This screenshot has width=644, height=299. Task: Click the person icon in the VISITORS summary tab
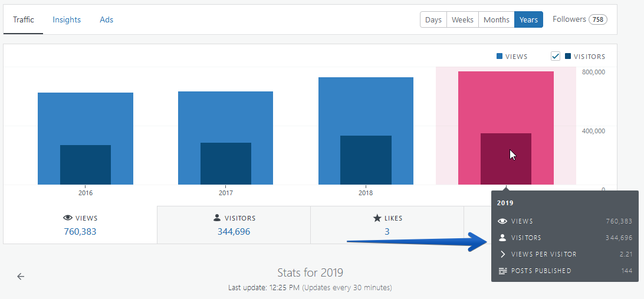tap(217, 218)
